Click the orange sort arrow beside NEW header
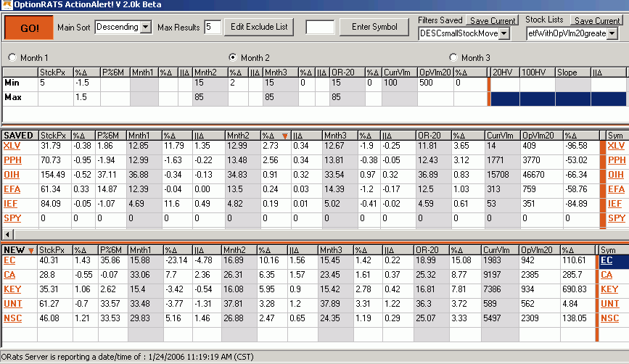The width and height of the screenshot is (629, 364). pos(31,251)
